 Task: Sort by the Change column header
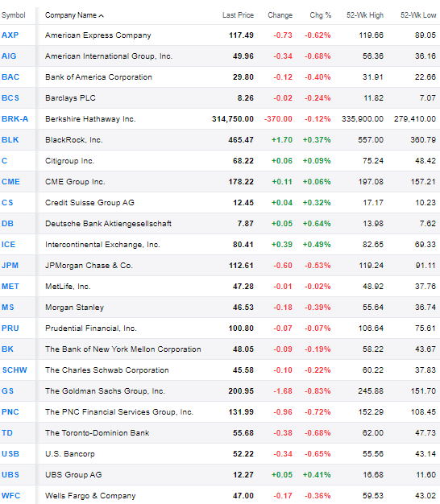(x=280, y=15)
